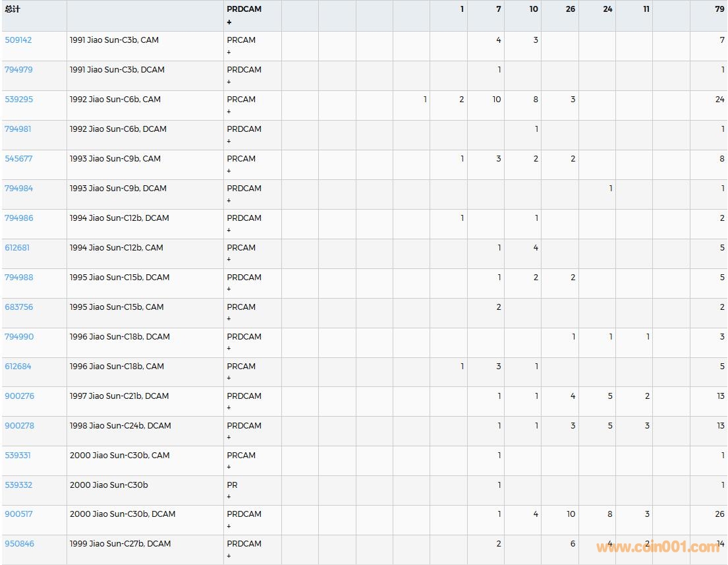The width and height of the screenshot is (728, 565).
Task: Expand plus under PRCAM in row 539295
Action: [x=229, y=111]
